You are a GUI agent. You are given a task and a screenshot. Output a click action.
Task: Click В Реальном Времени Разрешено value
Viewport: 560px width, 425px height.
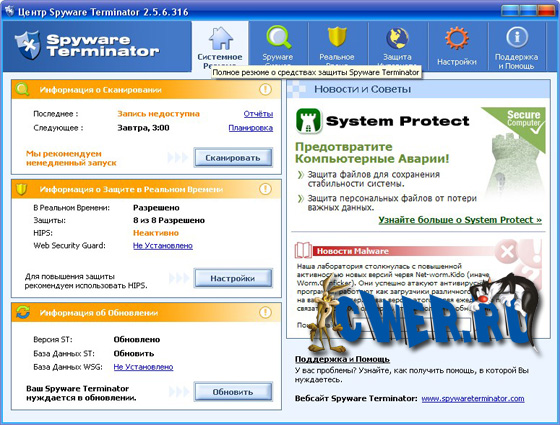156,208
